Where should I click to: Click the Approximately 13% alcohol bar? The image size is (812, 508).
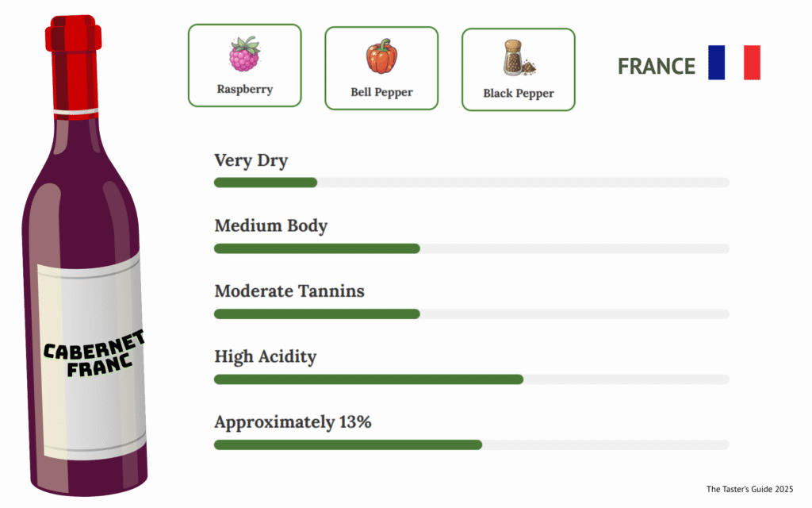click(471, 444)
